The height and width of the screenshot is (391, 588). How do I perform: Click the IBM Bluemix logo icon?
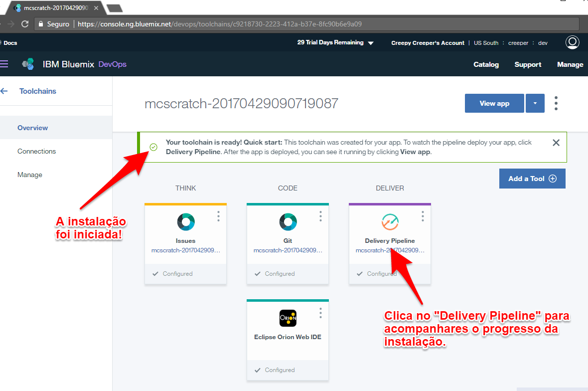coord(28,64)
